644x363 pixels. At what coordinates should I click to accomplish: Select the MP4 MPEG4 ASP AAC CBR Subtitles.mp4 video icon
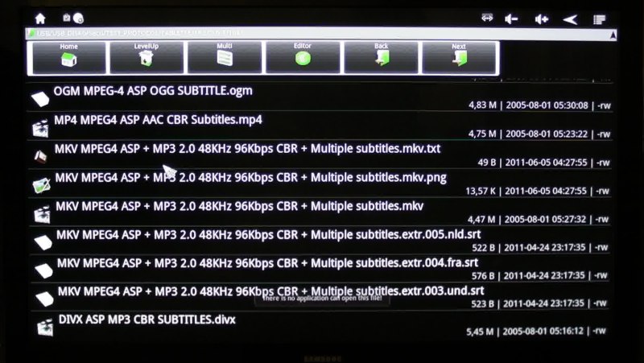tap(40, 128)
